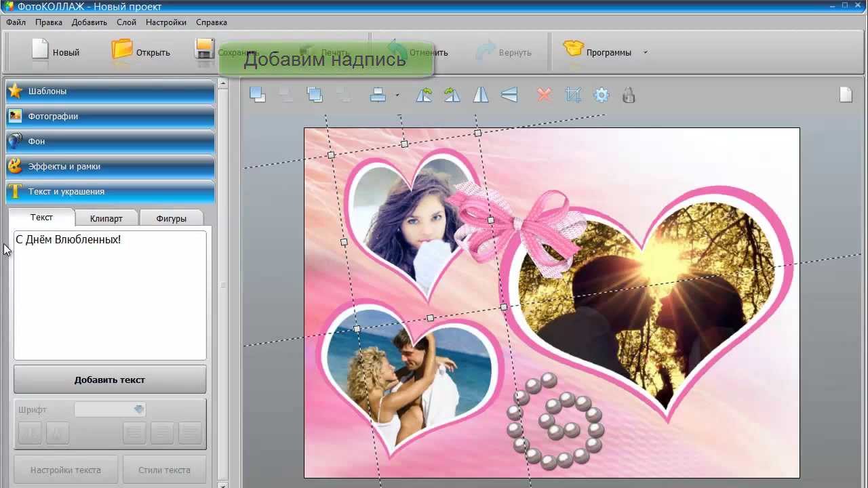Image resolution: width=868 pixels, height=488 pixels.
Task: Open the Шрифт font dropdown
Action: pos(110,409)
